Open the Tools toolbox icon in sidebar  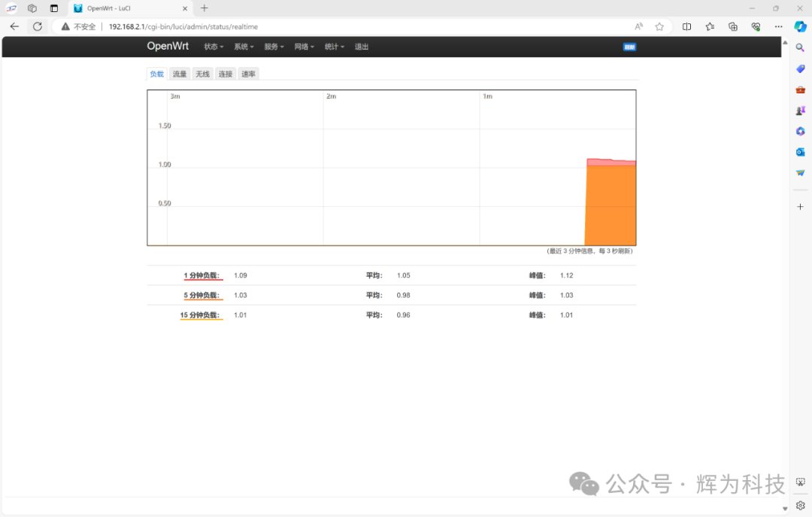click(x=800, y=89)
